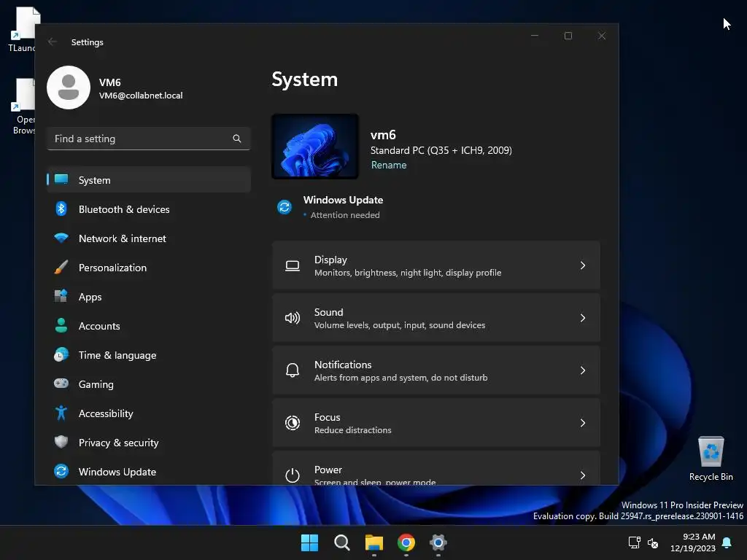This screenshot has width=747, height=560.
Task: Click the Notifications bell icon
Action: (292, 370)
